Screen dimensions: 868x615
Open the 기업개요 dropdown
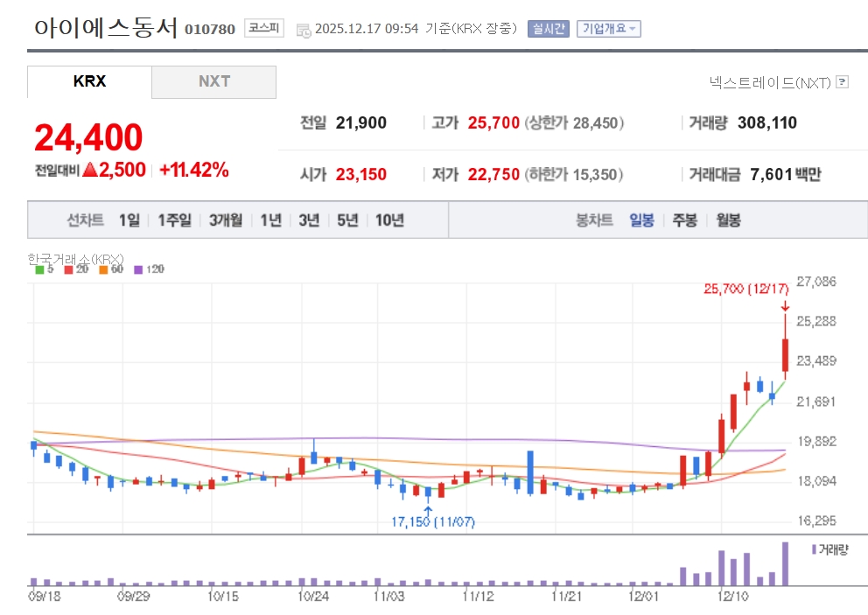(x=608, y=29)
